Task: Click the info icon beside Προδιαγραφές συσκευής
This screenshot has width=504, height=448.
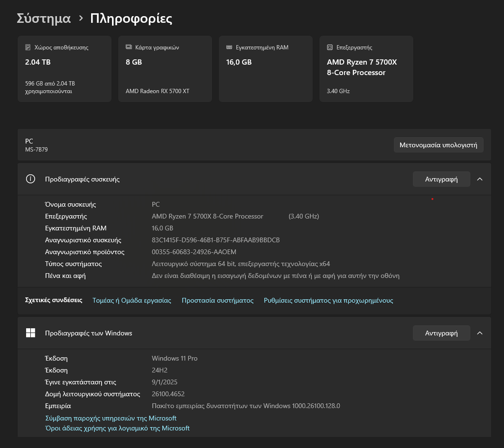Action: (30, 179)
